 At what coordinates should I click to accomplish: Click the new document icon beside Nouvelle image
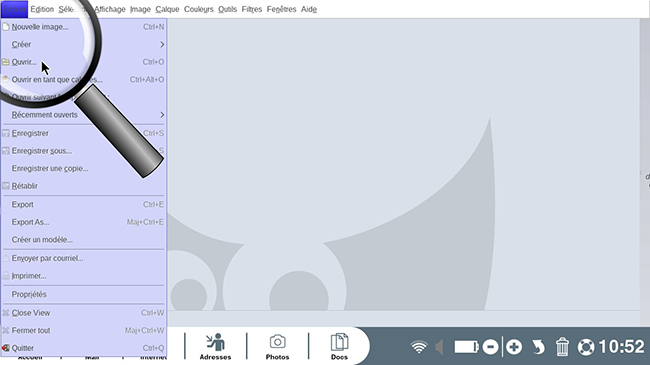tap(6, 27)
